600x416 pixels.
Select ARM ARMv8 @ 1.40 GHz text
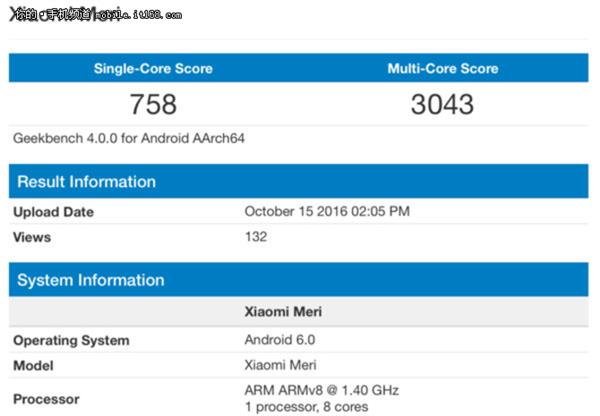(x=322, y=390)
